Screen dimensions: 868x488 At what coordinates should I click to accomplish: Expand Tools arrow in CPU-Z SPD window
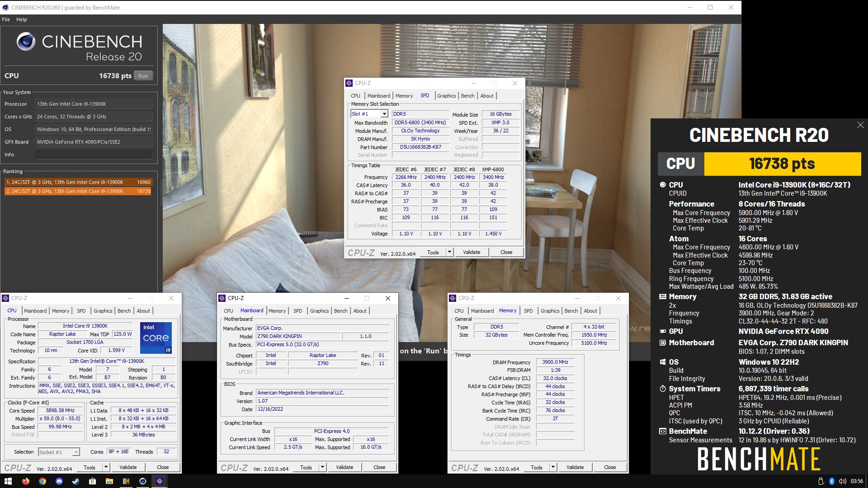coord(449,252)
